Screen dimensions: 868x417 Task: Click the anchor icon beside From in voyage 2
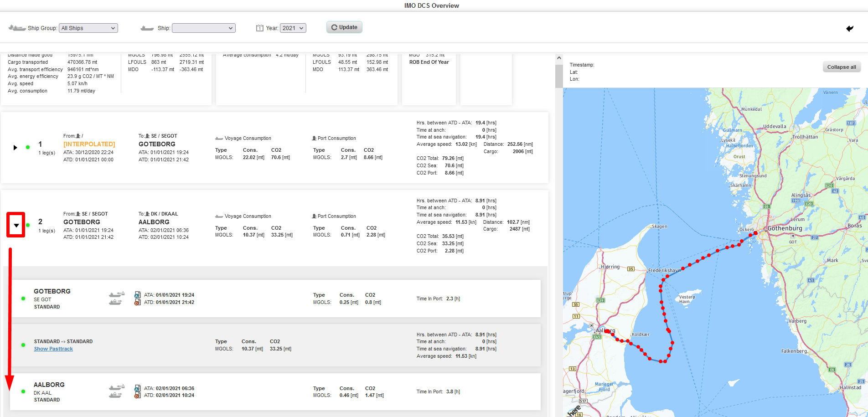[78, 214]
